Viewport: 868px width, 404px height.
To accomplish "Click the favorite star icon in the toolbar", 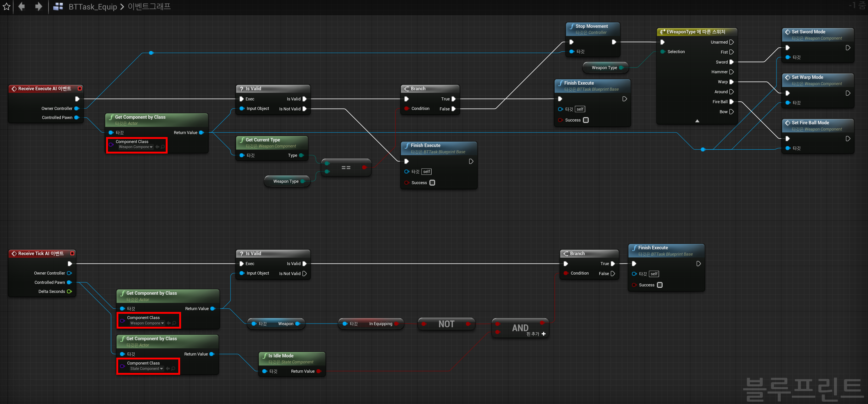I will pyautogui.click(x=7, y=6).
